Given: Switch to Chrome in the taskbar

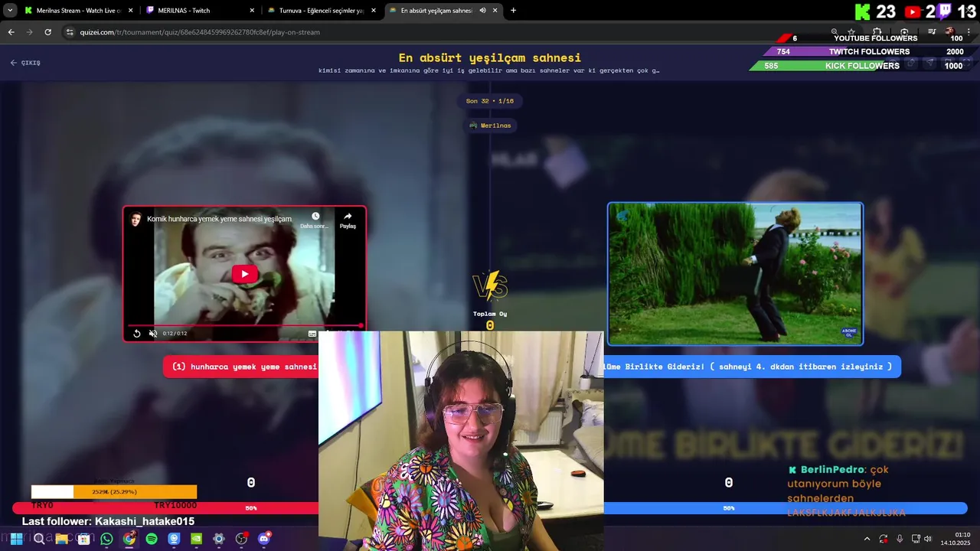Looking at the screenshot, I should (129, 539).
